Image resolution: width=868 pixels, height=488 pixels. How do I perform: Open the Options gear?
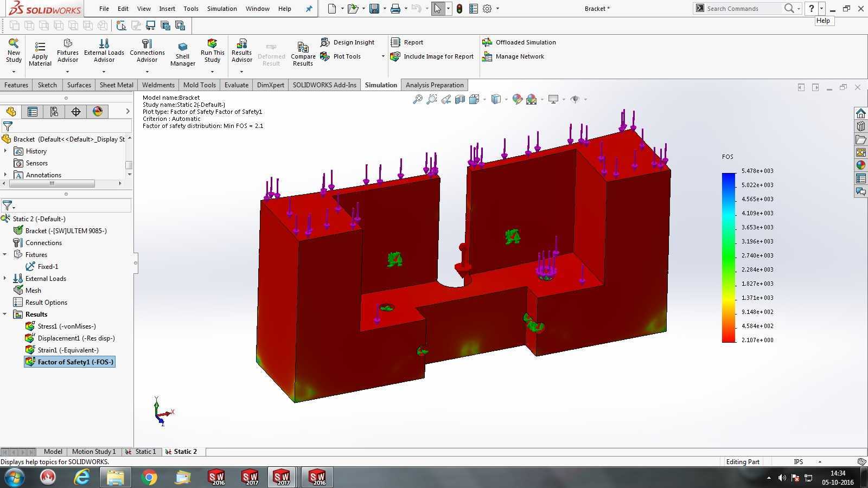(x=487, y=9)
